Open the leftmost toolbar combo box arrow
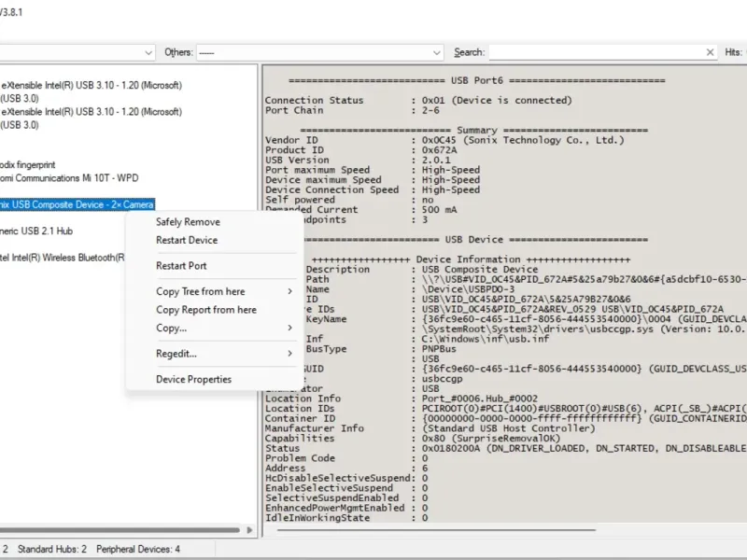Screen dimensions: 747x560 (148, 52)
